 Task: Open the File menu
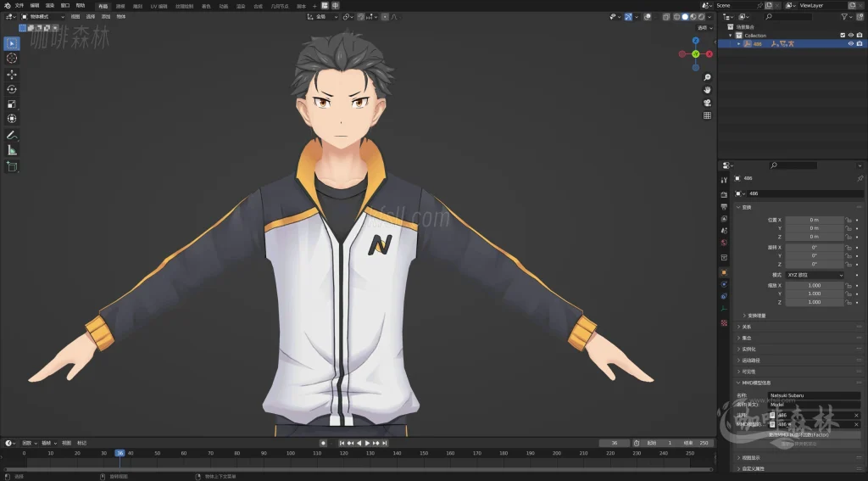[19, 6]
